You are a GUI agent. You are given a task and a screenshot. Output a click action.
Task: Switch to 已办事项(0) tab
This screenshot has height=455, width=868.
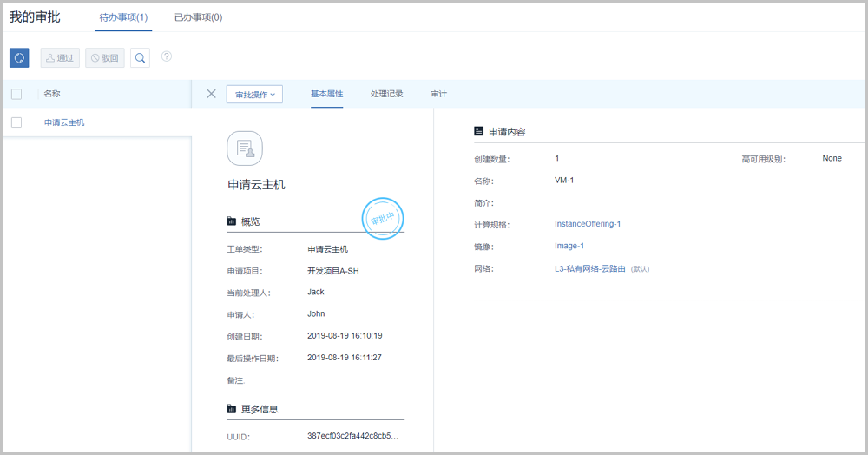(198, 17)
